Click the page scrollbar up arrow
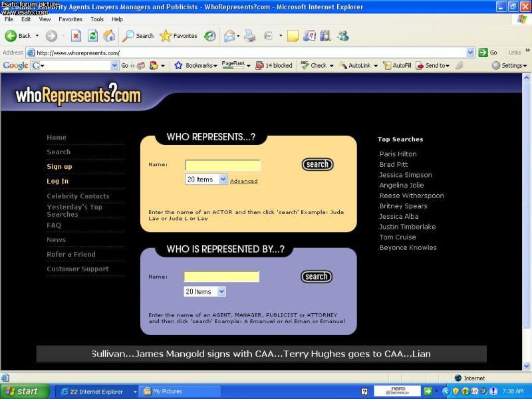 (527, 77)
